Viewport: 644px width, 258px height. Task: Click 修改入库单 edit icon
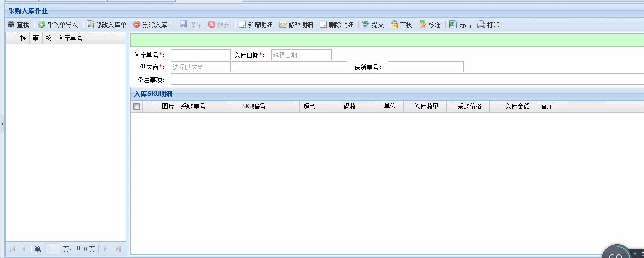tap(90, 25)
